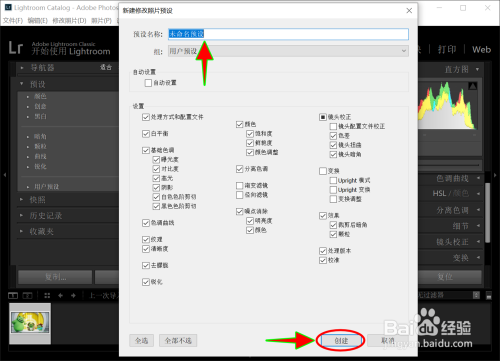Click the filter lock icon in the filmstrip bar
Viewport: 500px width, 361px height.
(476, 295)
